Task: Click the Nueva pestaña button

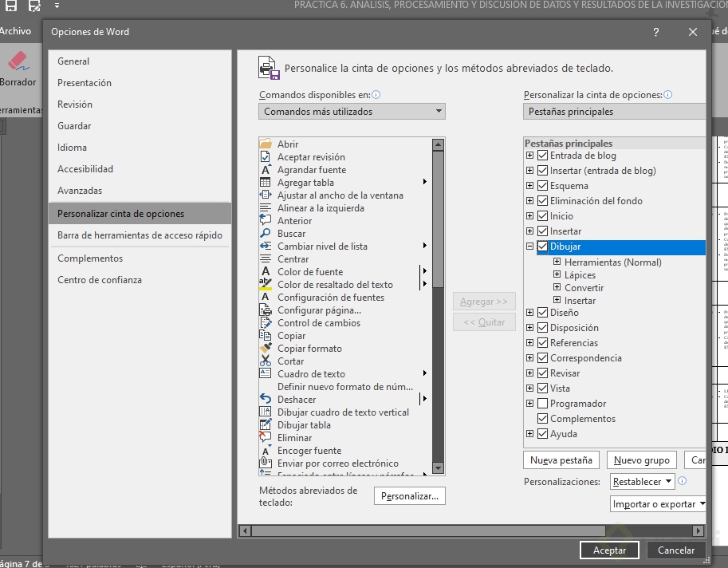Action: point(560,460)
